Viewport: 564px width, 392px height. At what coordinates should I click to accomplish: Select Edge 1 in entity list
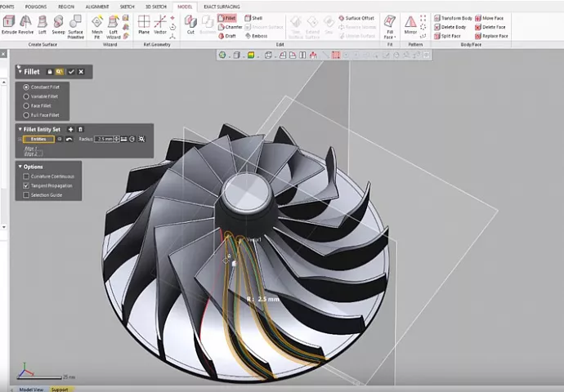31,148
